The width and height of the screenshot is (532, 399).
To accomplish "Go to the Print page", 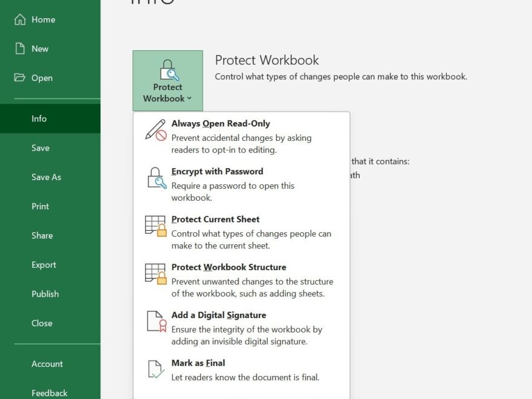I will 41,206.
